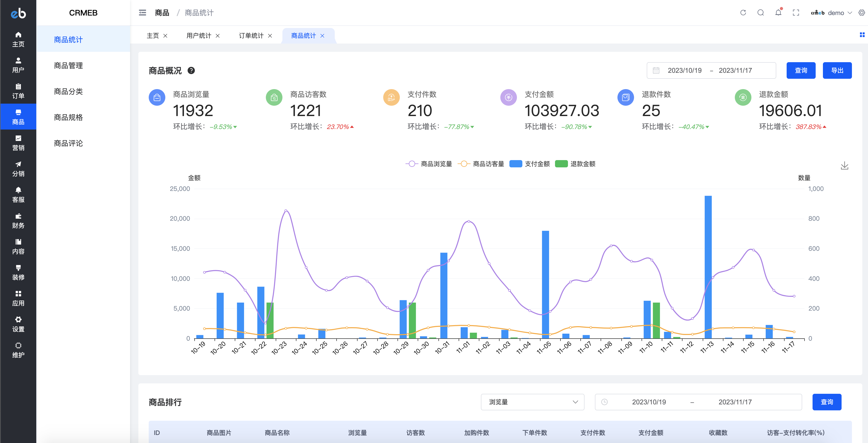Toggle 商品访客量 series in chart legend

point(481,164)
